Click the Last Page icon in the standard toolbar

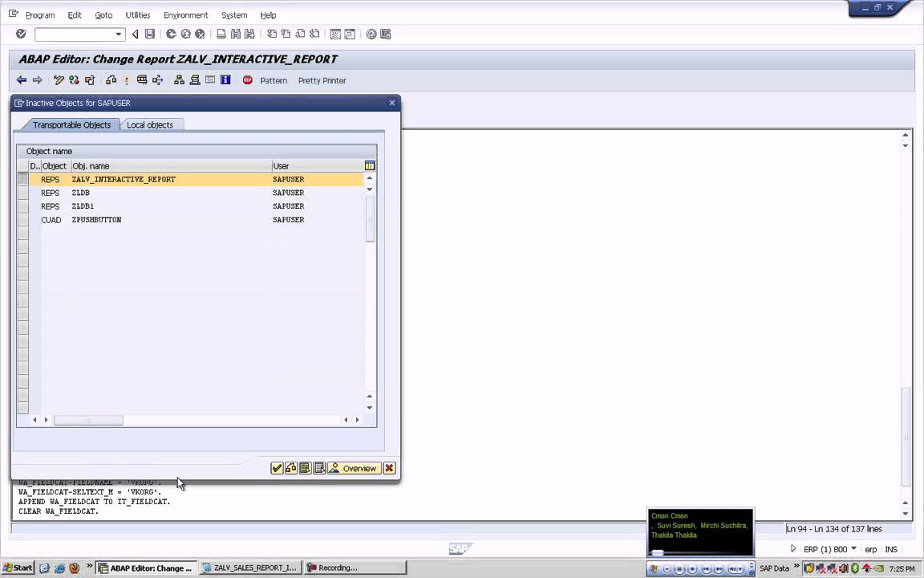[x=314, y=35]
